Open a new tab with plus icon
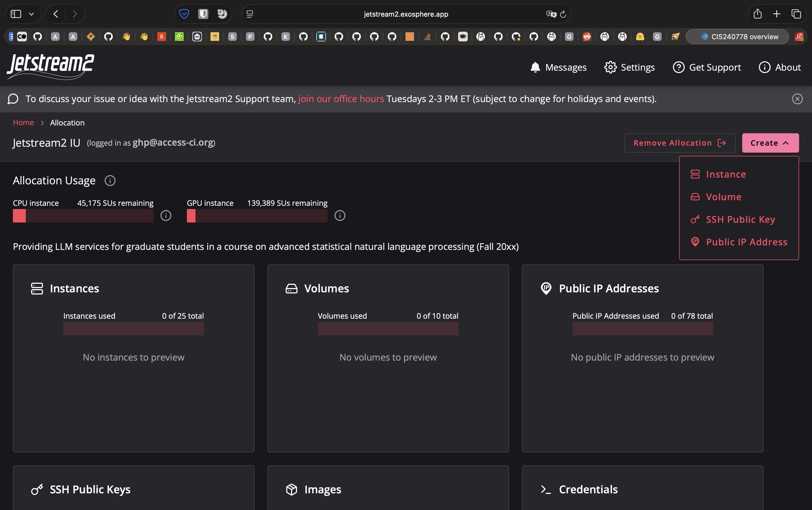 coord(776,14)
